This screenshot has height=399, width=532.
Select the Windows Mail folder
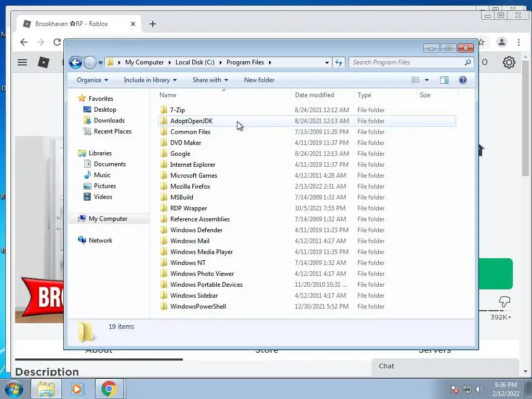[x=307, y=241]
